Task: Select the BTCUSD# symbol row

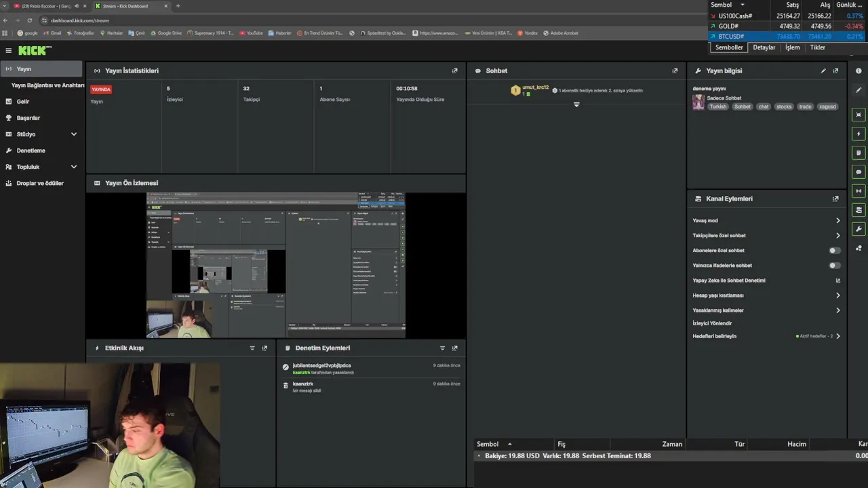Action: 787,36
